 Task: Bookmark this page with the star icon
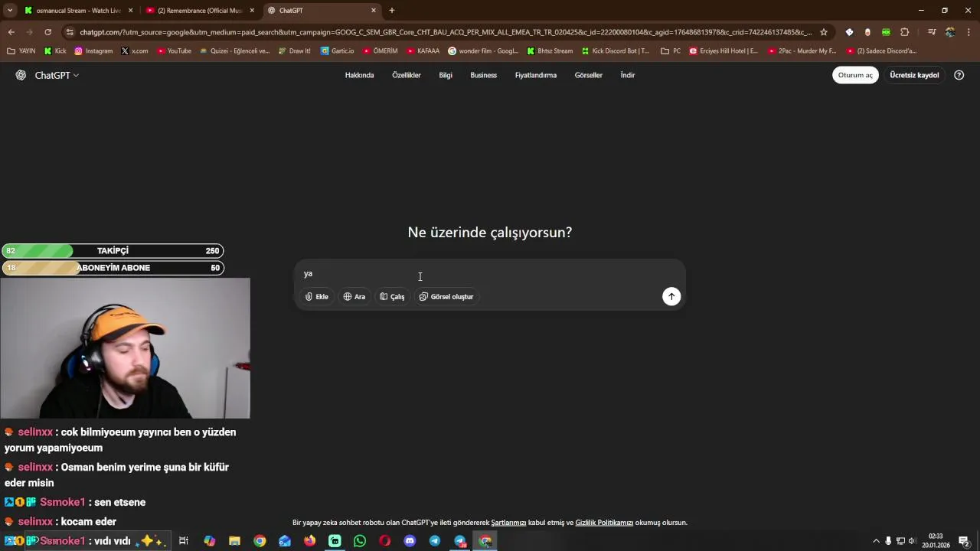coord(824,32)
